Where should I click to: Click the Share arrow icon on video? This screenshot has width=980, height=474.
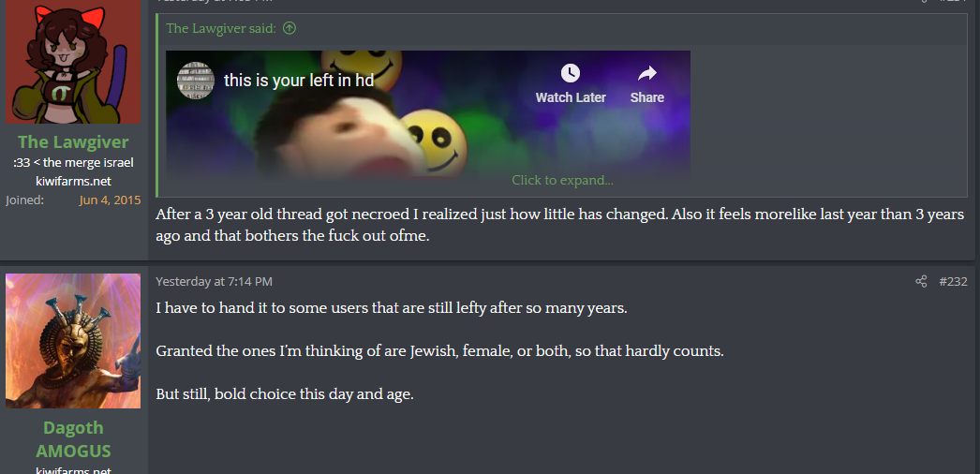tap(646, 73)
